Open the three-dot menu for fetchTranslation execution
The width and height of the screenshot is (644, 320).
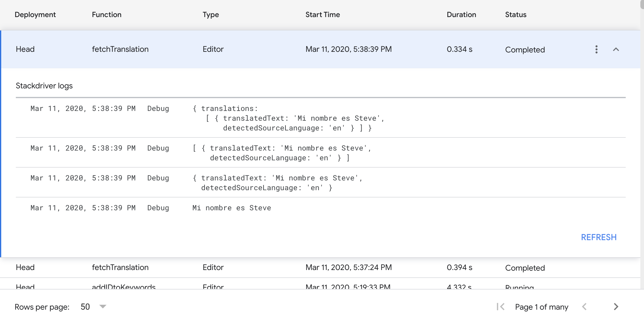coord(596,49)
